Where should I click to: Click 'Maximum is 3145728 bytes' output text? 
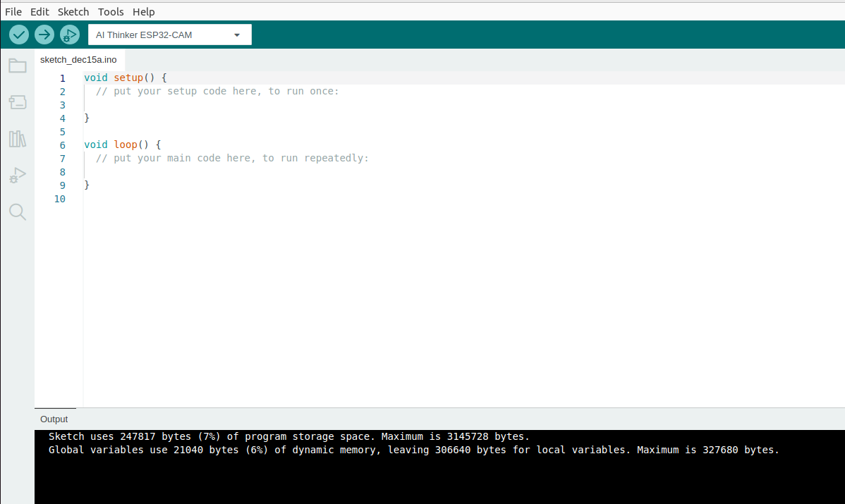tap(456, 436)
